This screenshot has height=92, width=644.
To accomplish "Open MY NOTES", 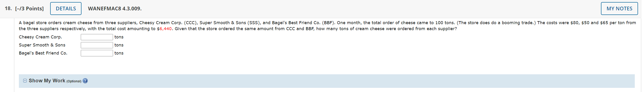I will [x=619, y=9].
